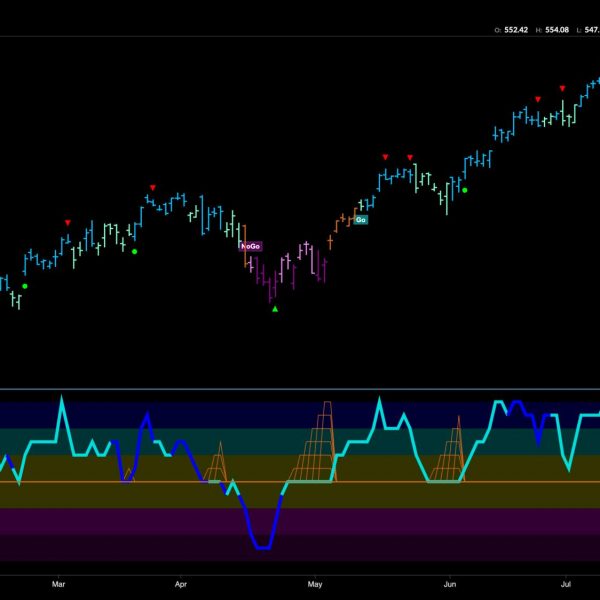Click the oscillator's lowest blue trough in April

point(263,548)
